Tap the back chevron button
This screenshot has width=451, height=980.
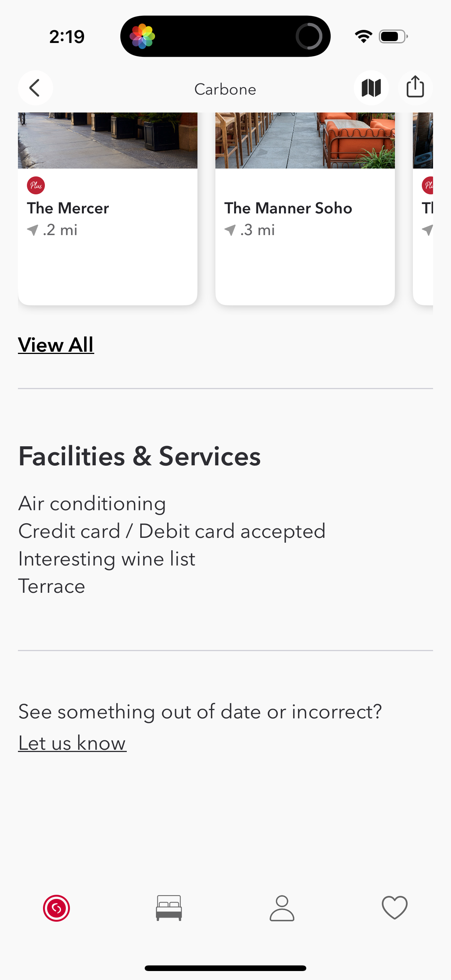click(35, 88)
